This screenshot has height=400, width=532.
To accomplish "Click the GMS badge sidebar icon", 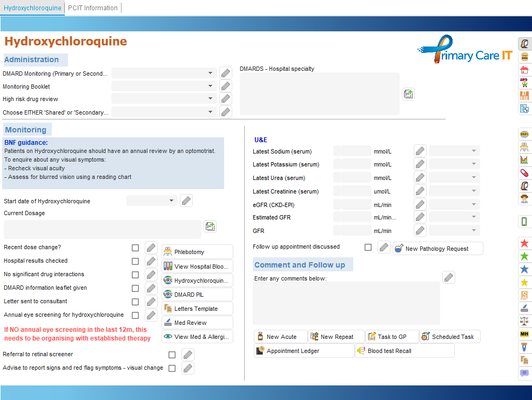I will (x=524, y=134).
